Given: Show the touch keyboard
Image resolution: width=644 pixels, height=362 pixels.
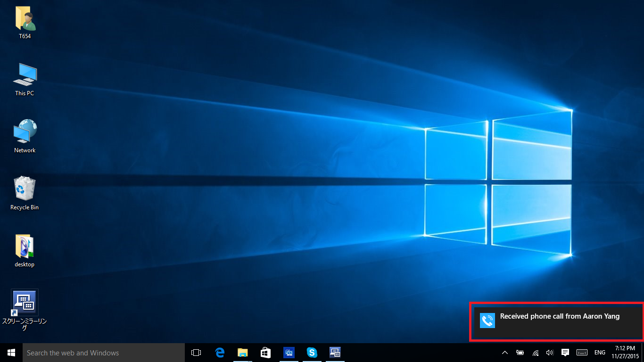Looking at the screenshot, I should click(582, 353).
